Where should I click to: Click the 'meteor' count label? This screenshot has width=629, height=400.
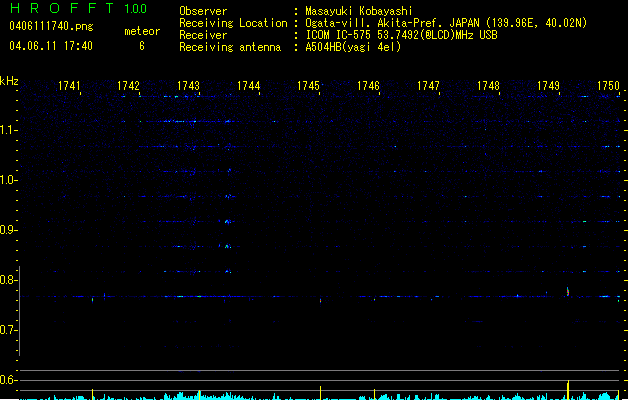click(x=142, y=31)
